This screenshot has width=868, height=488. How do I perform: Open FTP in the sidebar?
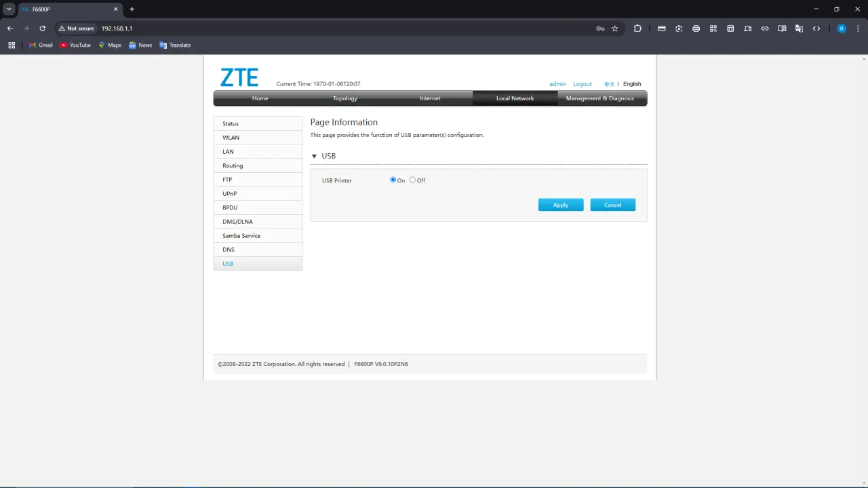coord(258,180)
